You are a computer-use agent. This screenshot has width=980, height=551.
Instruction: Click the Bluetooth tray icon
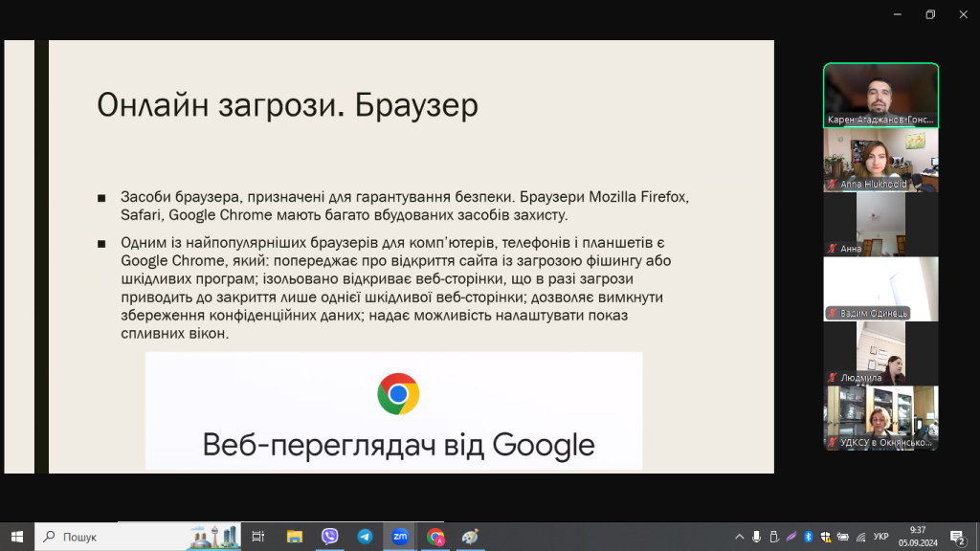(x=808, y=537)
